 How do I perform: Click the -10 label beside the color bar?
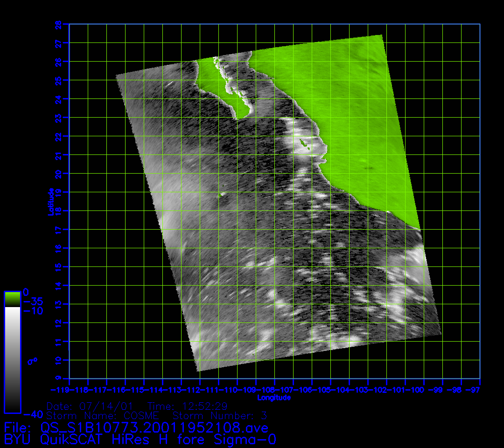pos(33,311)
